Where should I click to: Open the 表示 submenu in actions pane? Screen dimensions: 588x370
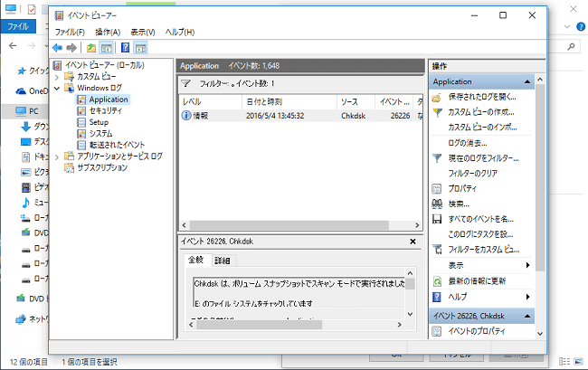(482, 265)
